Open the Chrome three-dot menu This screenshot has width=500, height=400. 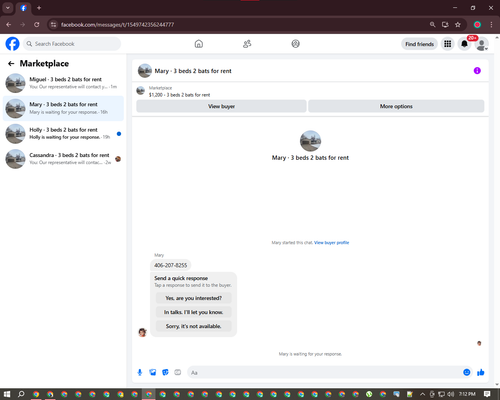point(491,25)
